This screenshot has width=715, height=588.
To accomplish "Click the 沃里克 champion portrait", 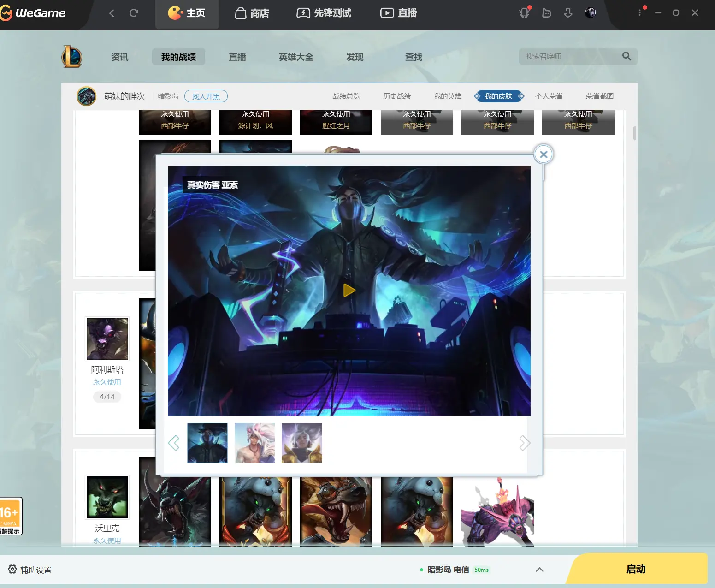I will pyautogui.click(x=107, y=497).
